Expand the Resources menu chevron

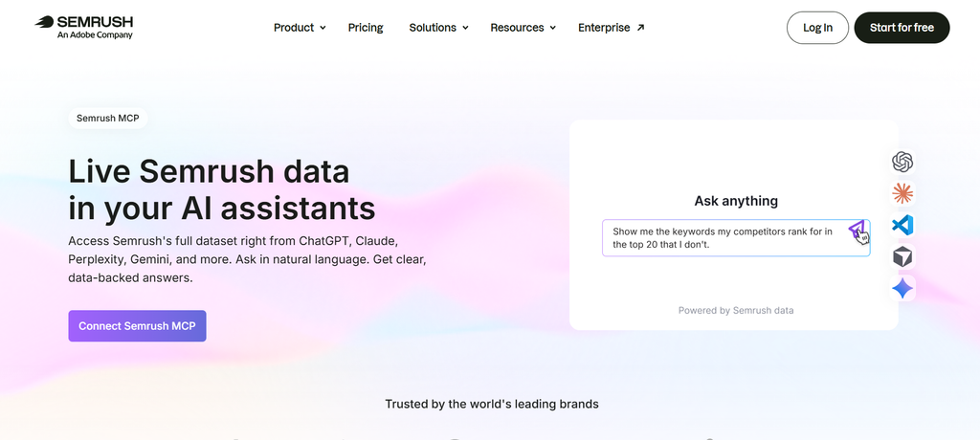[552, 28]
